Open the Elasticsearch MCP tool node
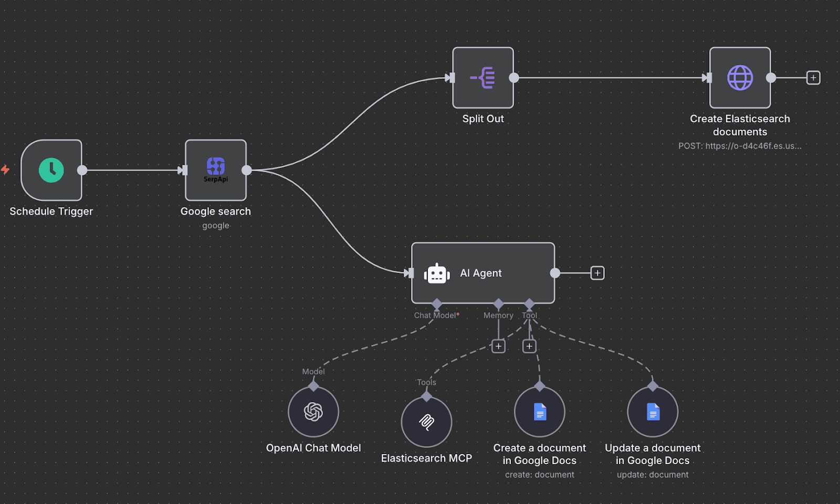 click(426, 421)
